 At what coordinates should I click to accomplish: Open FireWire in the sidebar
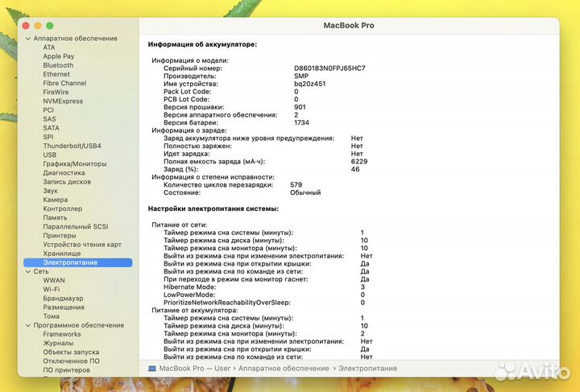[x=56, y=92]
